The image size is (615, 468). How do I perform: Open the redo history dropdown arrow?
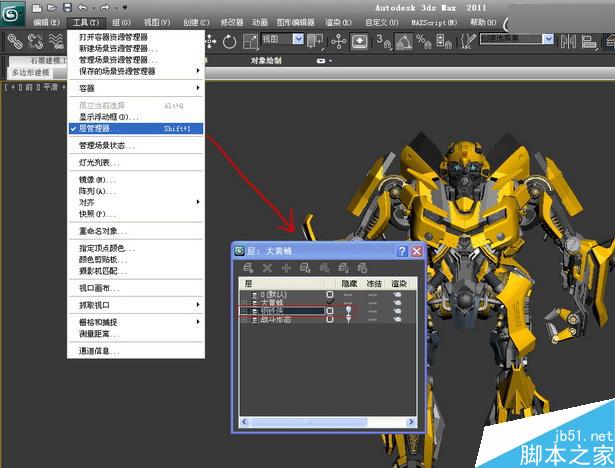(116, 8)
